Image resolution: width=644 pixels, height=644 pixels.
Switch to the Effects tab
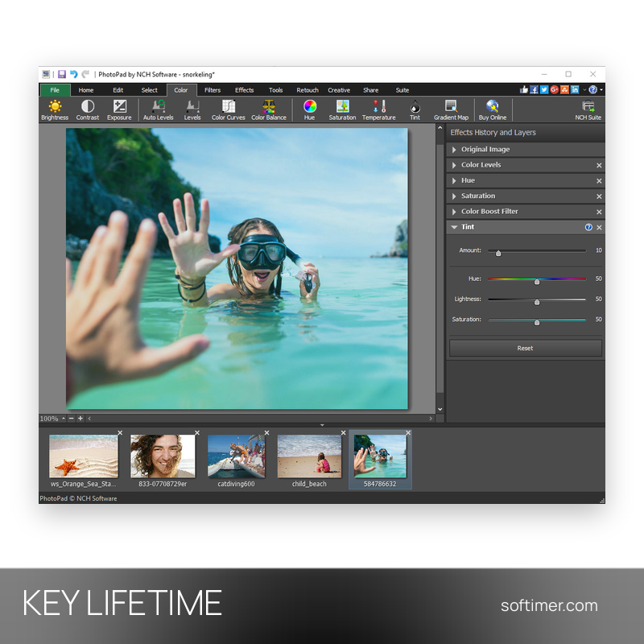pyautogui.click(x=244, y=90)
